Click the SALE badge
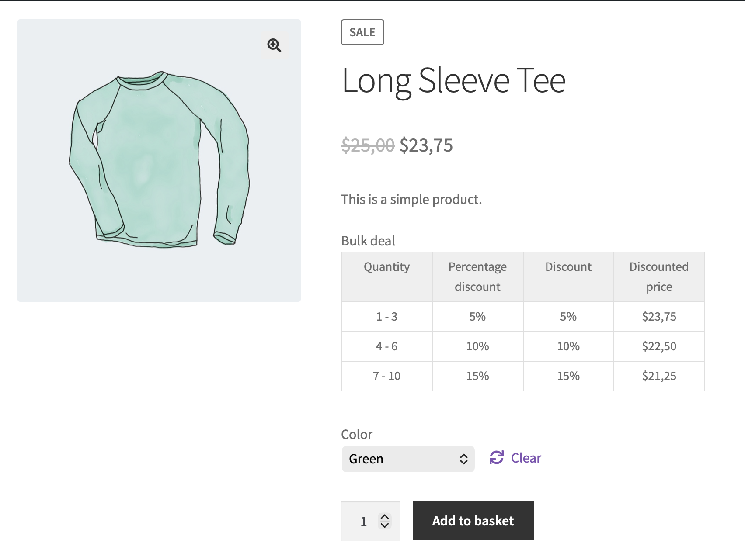Image resolution: width=745 pixels, height=560 pixels. (x=362, y=32)
